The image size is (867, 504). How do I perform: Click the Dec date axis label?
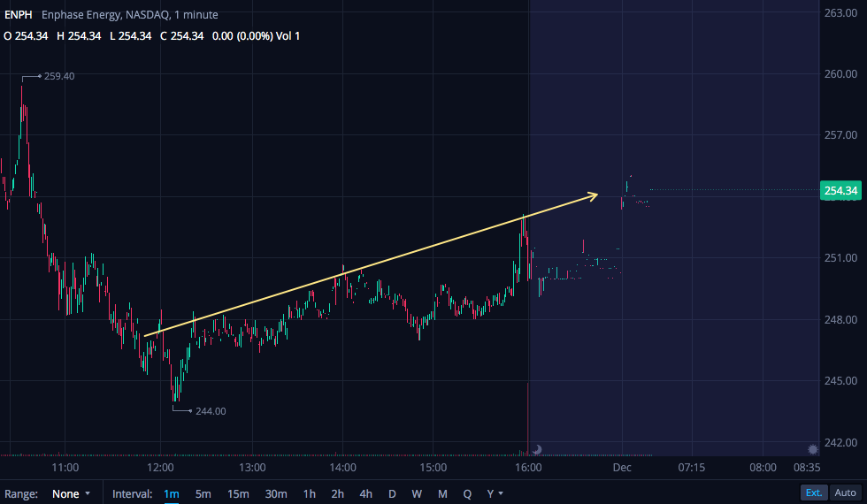click(x=622, y=468)
